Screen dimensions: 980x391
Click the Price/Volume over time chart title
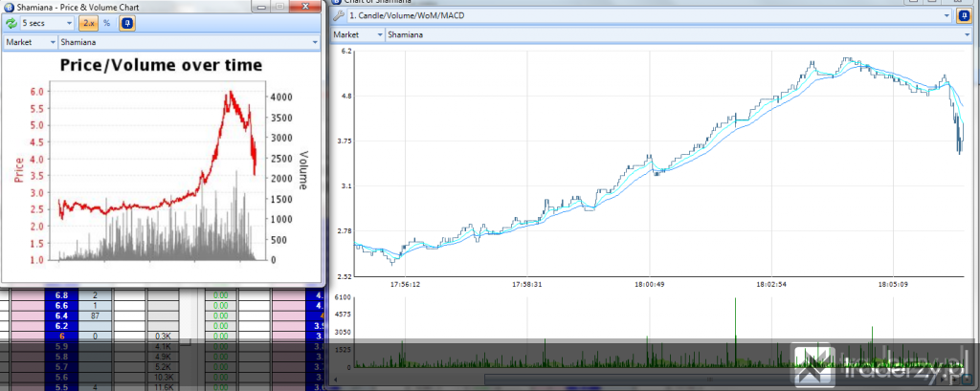point(161,65)
